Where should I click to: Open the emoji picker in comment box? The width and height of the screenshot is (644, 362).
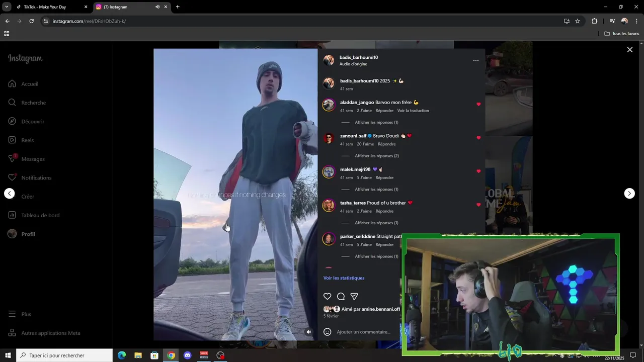pyautogui.click(x=328, y=332)
